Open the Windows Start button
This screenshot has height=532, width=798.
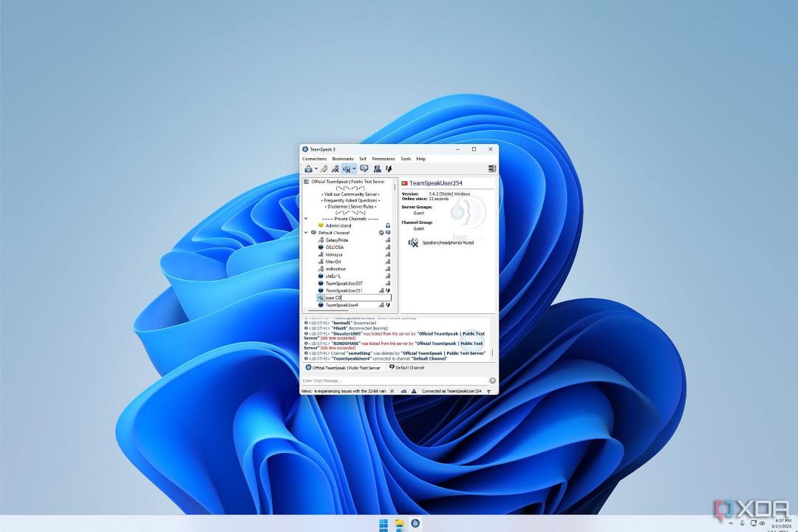point(383,525)
